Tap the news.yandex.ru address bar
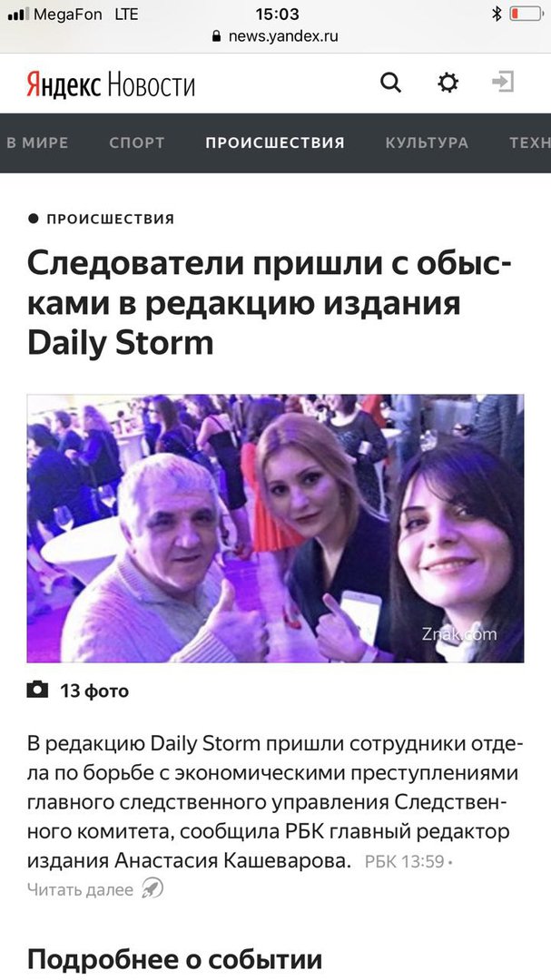The image size is (551, 980). pyautogui.click(x=275, y=35)
